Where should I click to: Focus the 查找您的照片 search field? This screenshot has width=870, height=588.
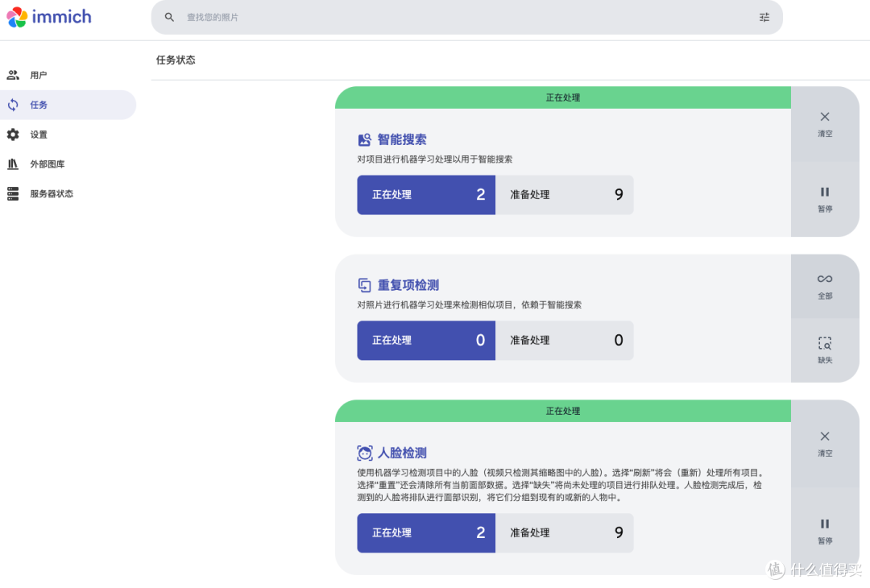(466, 17)
